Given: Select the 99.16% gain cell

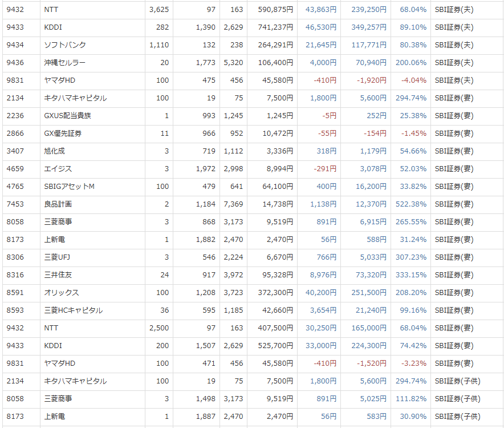Looking at the screenshot, I should pyautogui.click(x=413, y=310).
